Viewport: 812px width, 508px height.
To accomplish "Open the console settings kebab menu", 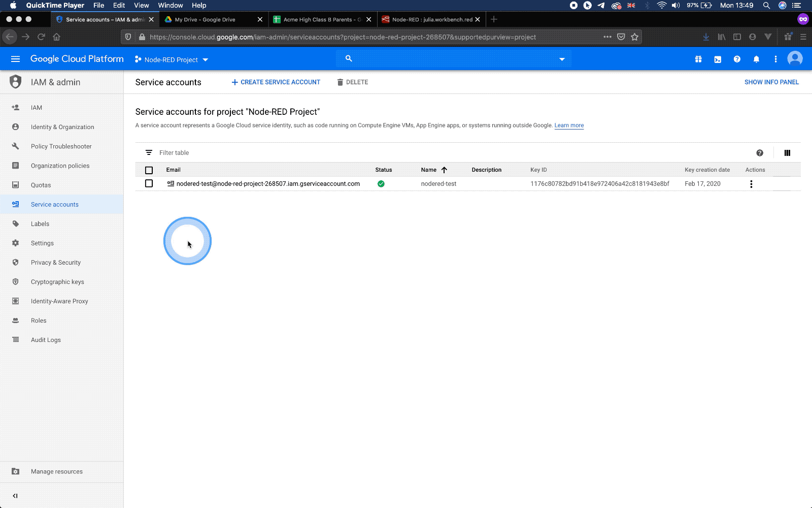I will point(775,59).
